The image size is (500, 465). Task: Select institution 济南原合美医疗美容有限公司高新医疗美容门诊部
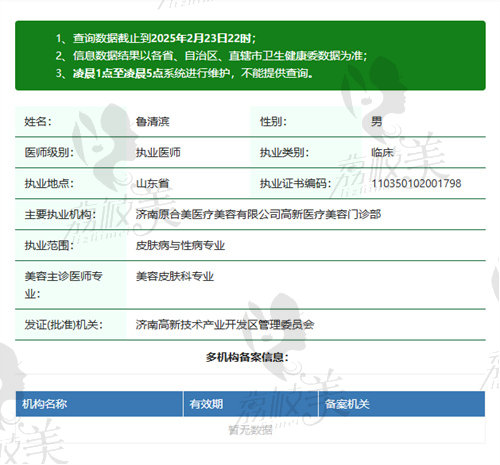point(258,214)
